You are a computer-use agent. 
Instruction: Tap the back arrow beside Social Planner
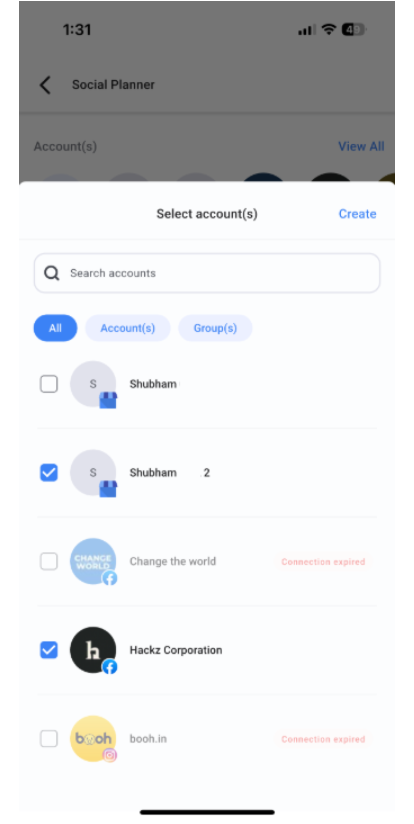[x=45, y=85]
